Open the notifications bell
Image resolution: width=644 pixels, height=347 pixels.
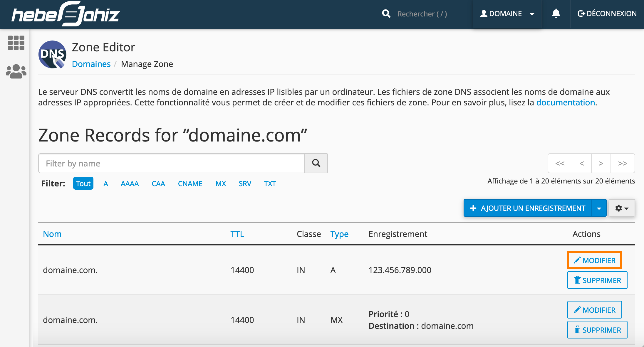click(556, 14)
